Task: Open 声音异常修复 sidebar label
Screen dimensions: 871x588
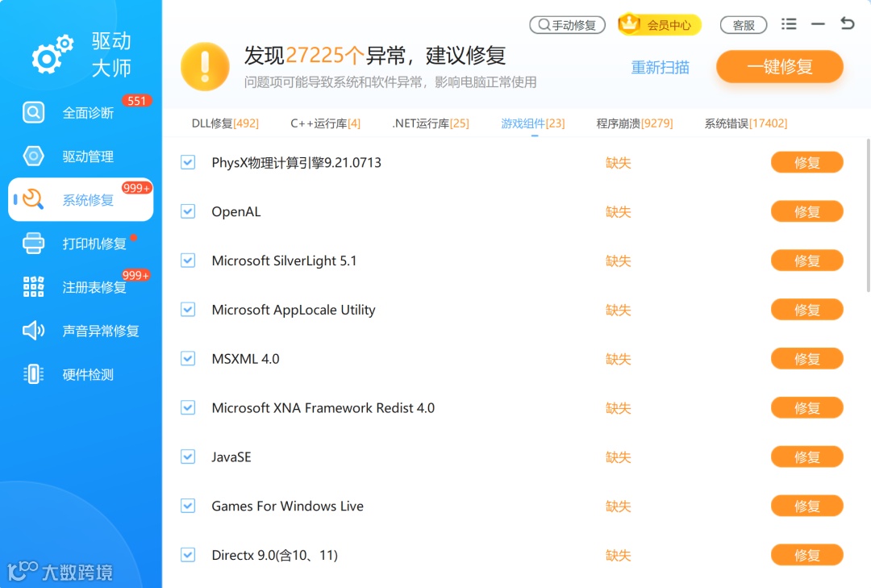Action: coord(101,331)
